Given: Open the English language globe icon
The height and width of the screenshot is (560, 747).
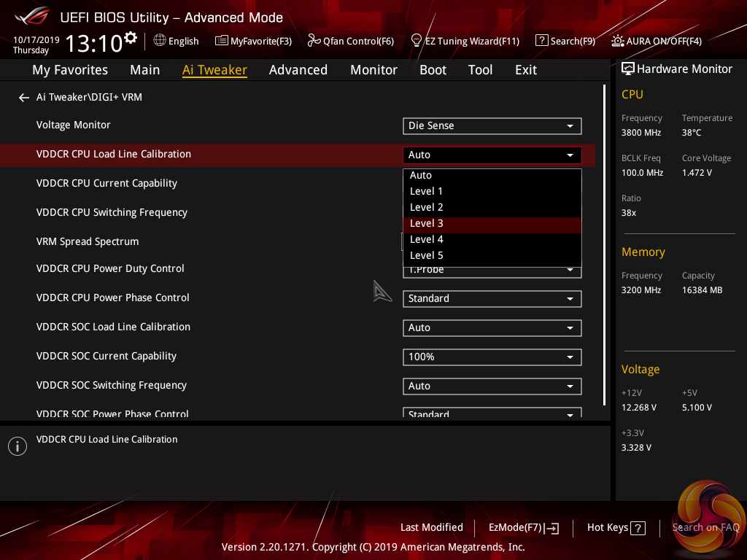Looking at the screenshot, I should click(160, 41).
